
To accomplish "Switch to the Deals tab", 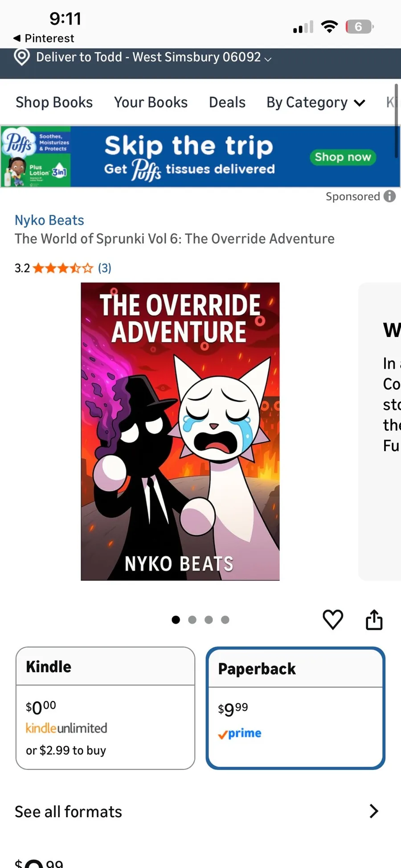I will 227,103.
